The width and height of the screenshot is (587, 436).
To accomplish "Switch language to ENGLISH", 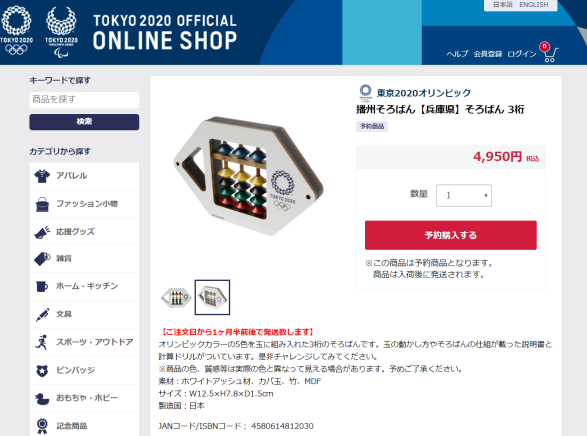I will [533, 5].
